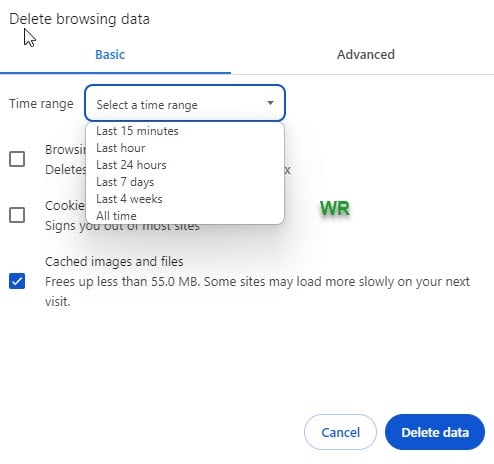Switch to the Advanced tab
The width and height of the screenshot is (494, 464).
[x=366, y=55]
